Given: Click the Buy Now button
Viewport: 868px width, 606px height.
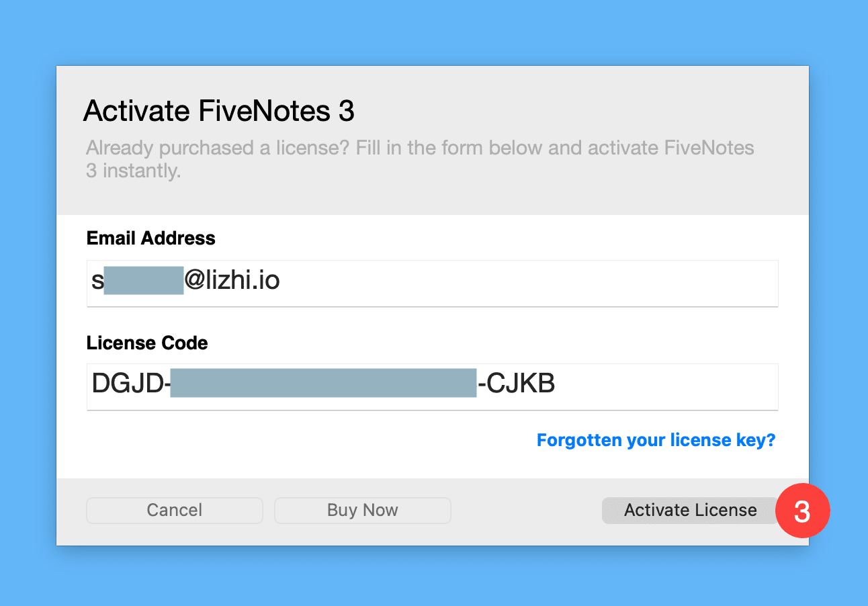Looking at the screenshot, I should 362,511.
